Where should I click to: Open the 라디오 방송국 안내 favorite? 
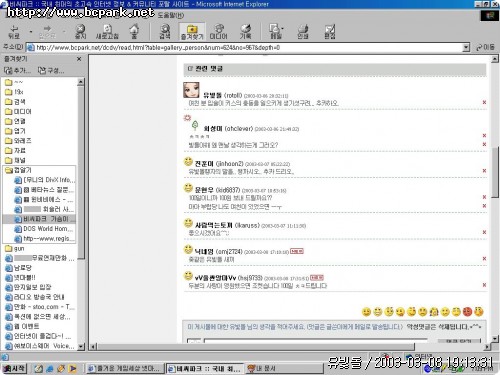coord(35,297)
